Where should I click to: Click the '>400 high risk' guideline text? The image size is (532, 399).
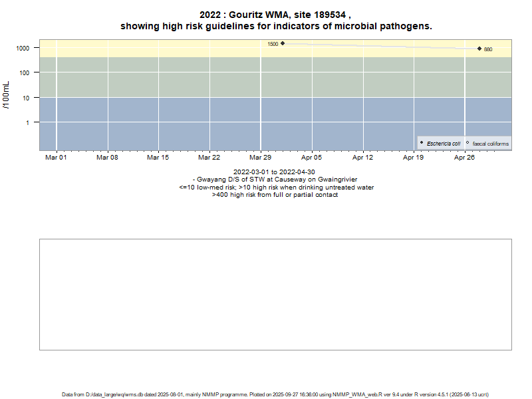[275, 195]
